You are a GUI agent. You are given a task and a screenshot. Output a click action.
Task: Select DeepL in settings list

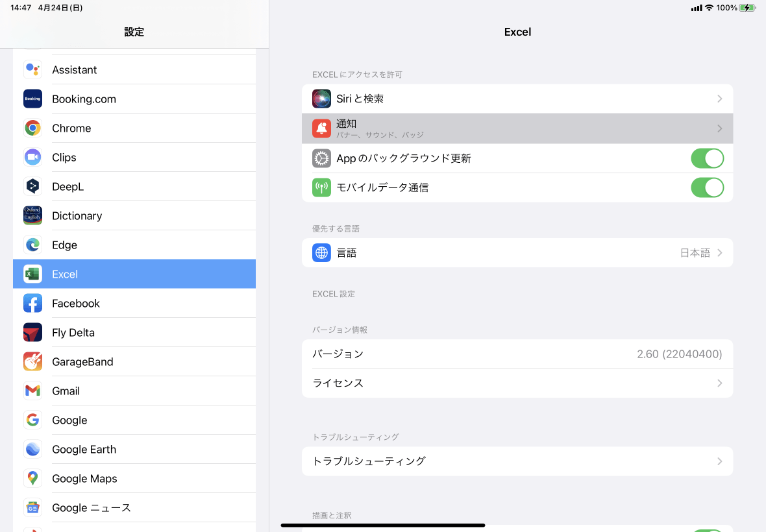tap(134, 186)
